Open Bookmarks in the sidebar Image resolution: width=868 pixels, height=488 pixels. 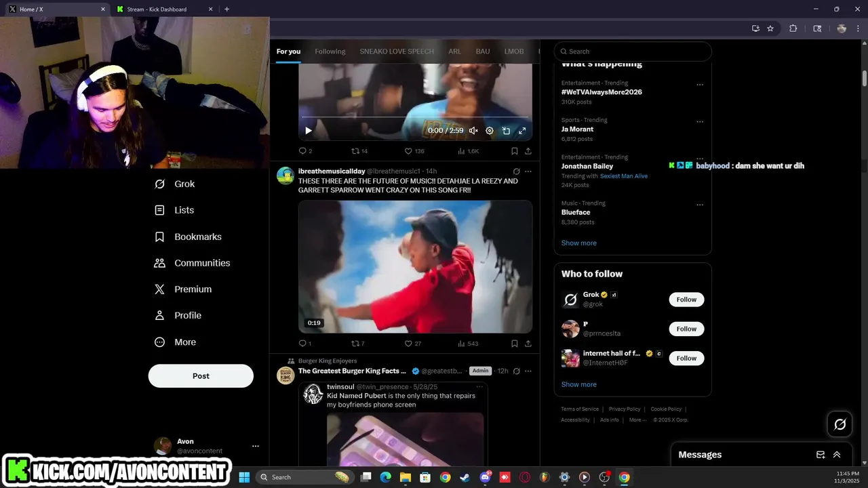(x=188, y=237)
